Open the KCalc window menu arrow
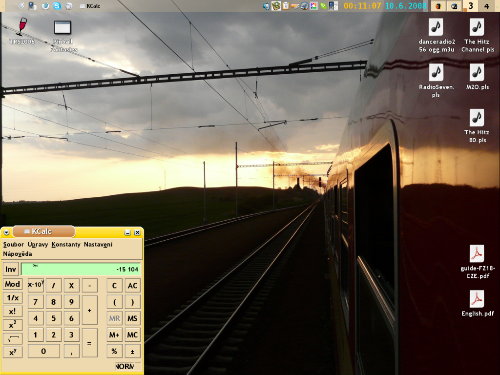The image size is (500, 375). (x=6, y=232)
